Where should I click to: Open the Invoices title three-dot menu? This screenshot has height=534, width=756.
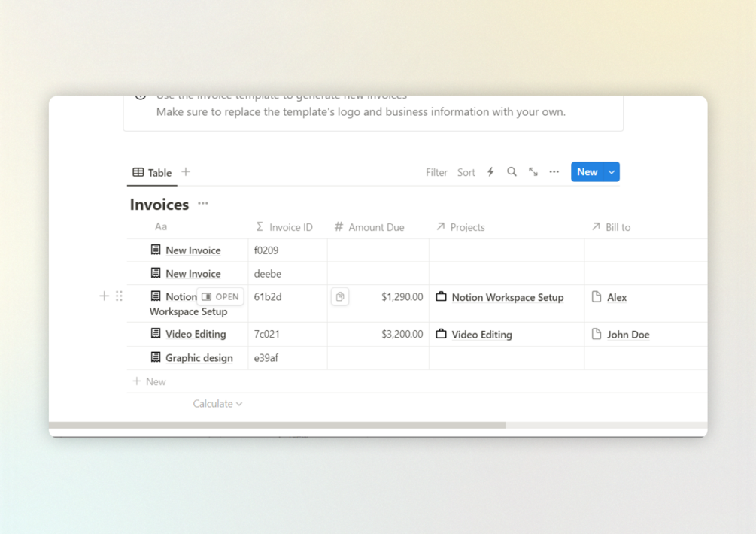click(x=203, y=203)
